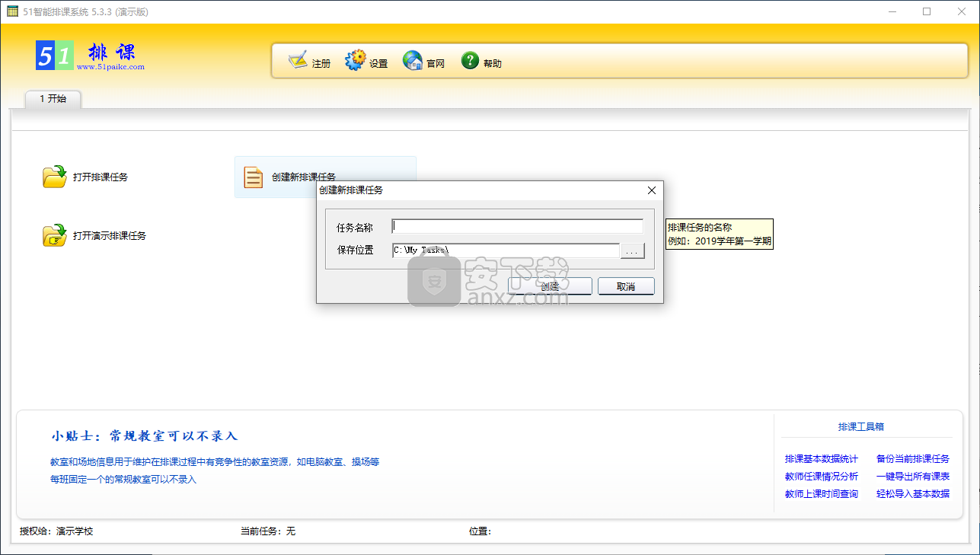Open 教师上课时间查询 link
The image size is (980, 555).
821,494
